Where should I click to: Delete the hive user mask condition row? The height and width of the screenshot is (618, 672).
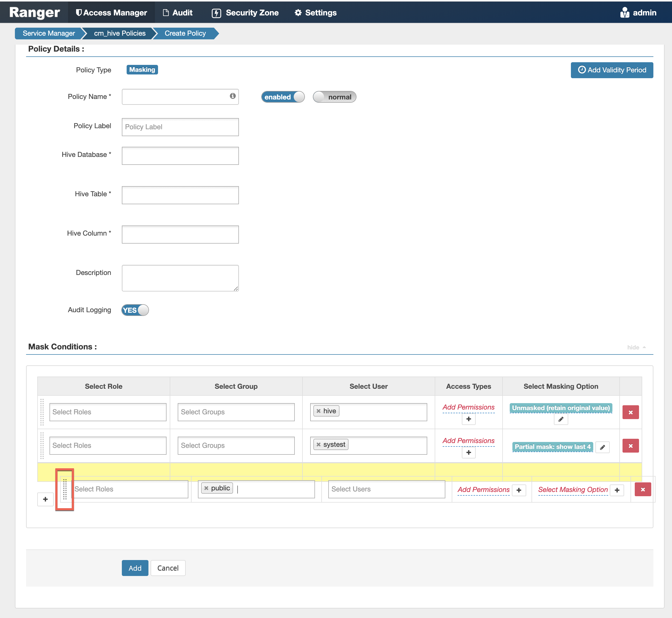click(x=630, y=412)
